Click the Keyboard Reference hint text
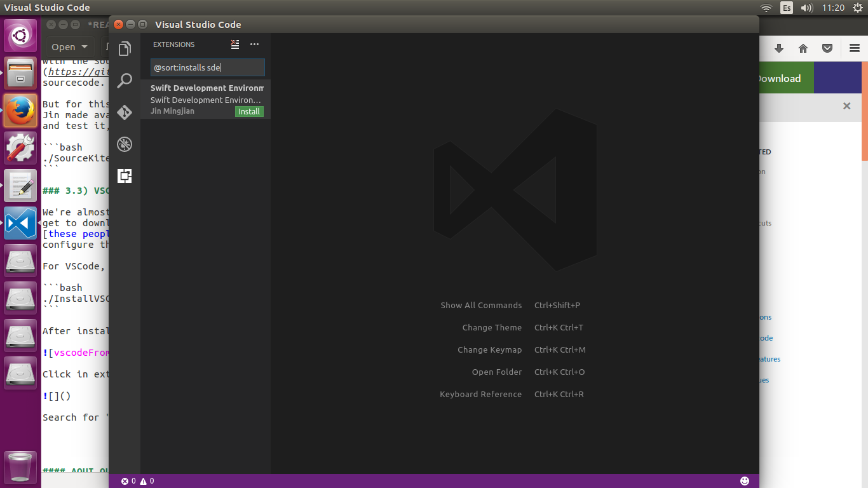 click(480, 395)
